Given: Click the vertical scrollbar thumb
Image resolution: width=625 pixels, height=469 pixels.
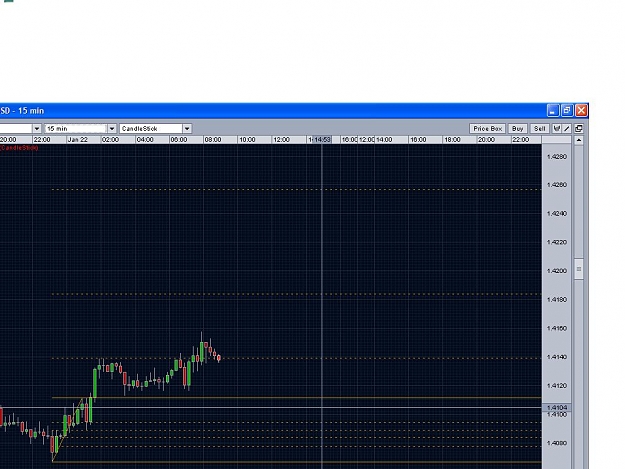Looking at the screenshot, I should pos(579,269).
